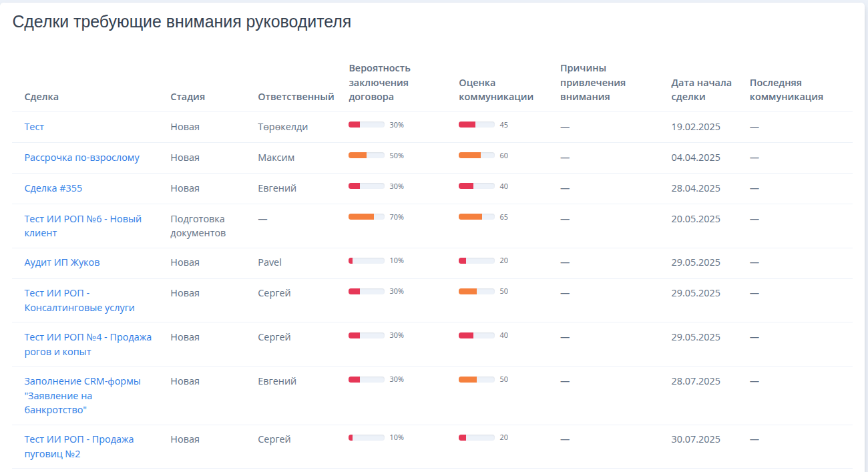Open deal "Продажа рогов и копыт"
Viewport: 868px width, 472px height.
click(x=87, y=344)
